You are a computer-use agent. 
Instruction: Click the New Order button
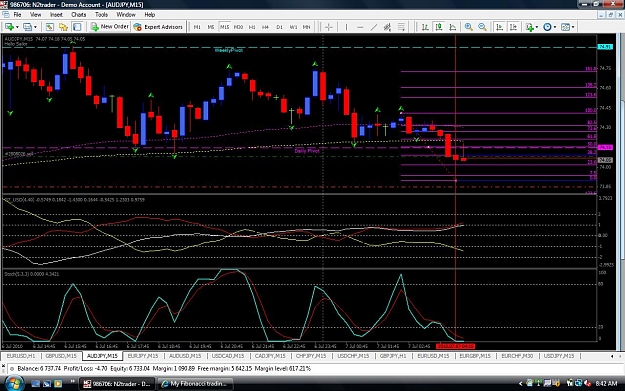coord(109,27)
